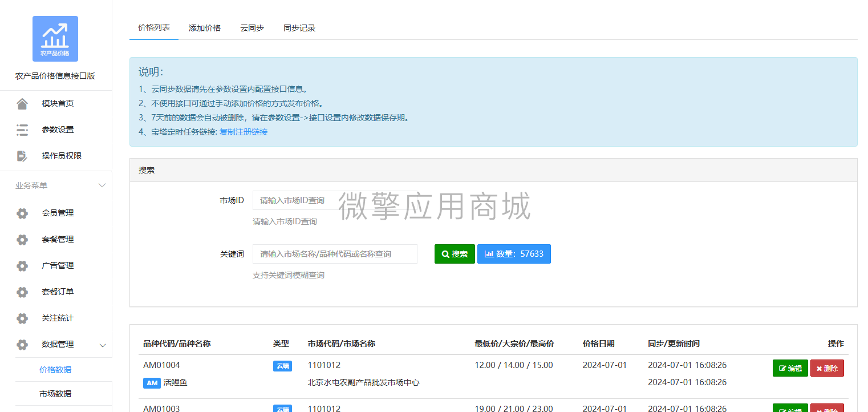Collapse the 数据管理 submenu chevron

tap(103, 345)
